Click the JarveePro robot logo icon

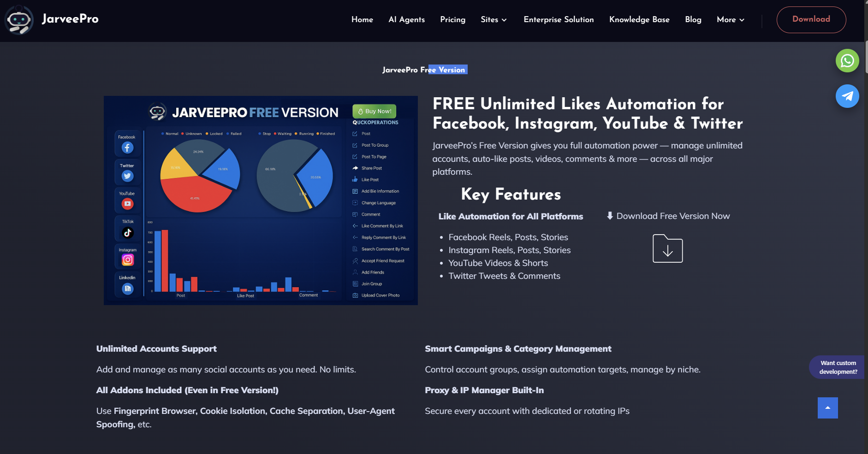click(19, 19)
